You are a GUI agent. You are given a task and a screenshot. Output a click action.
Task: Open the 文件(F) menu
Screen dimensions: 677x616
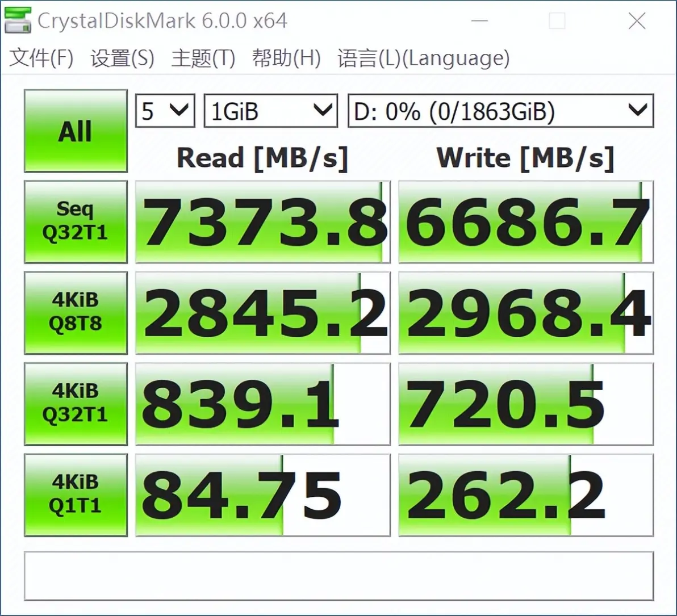(x=41, y=58)
